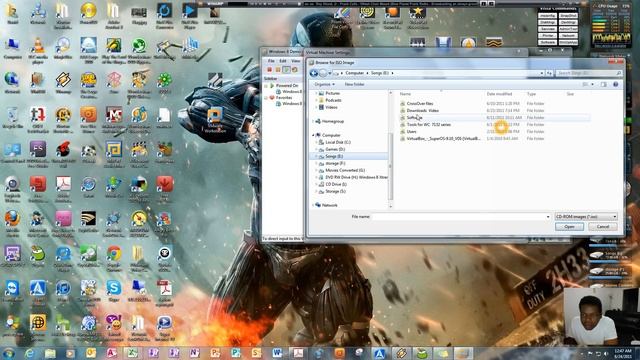This screenshot has height=360, width=640.
Task: Open Word from the taskbar
Action: pyautogui.click(x=277, y=353)
